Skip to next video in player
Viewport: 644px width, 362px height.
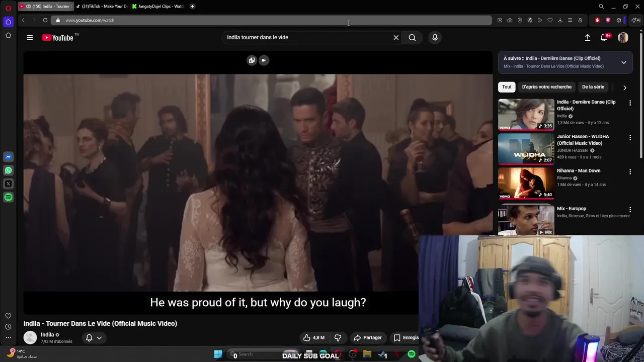point(264,60)
